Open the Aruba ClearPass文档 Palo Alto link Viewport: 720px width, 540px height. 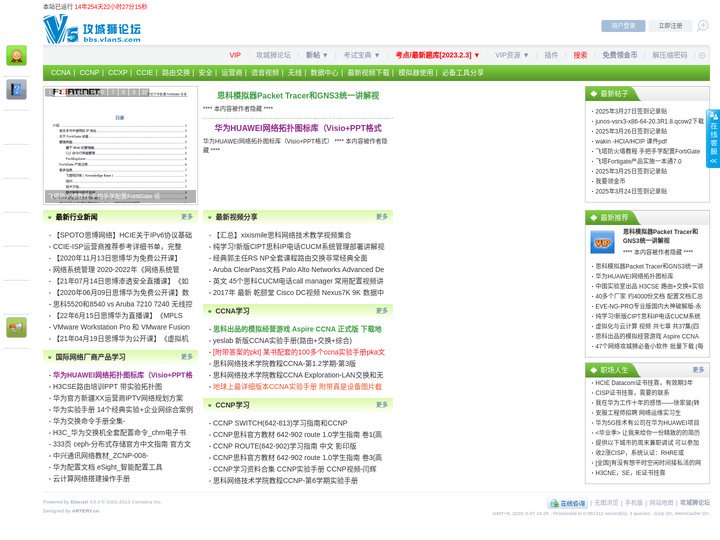[298, 270]
